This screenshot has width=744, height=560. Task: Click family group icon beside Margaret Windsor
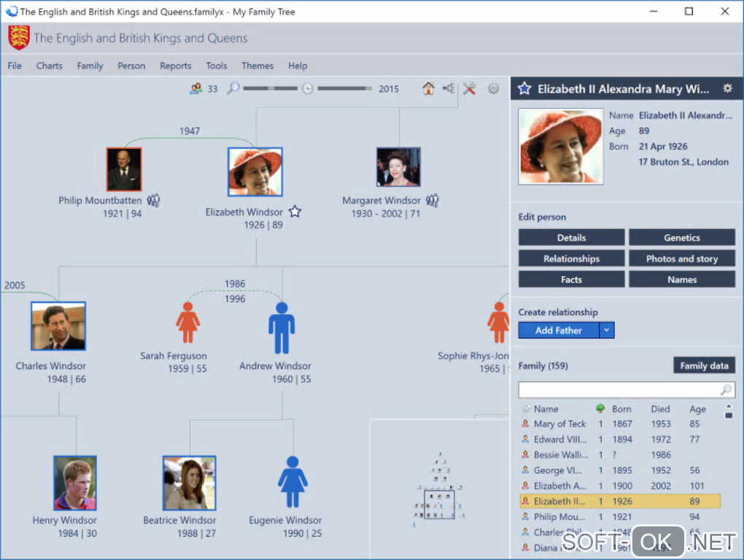pyautogui.click(x=433, y=201)
